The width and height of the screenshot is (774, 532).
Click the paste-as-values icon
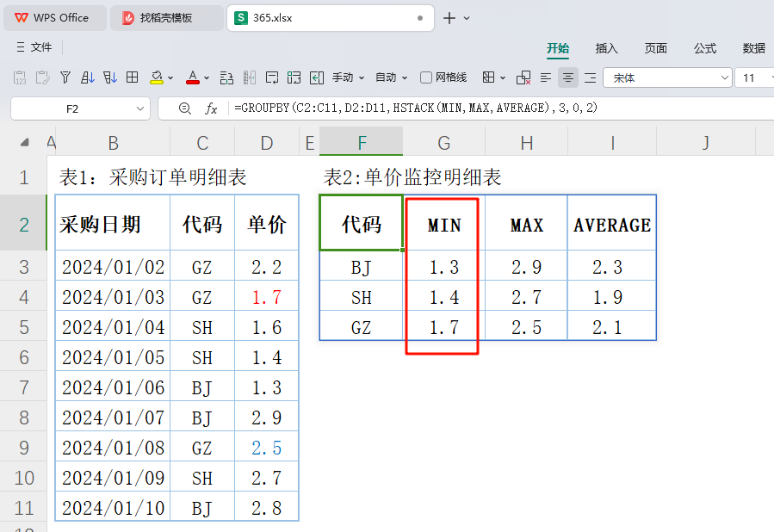pyautogui.click(x=20, y=77)
